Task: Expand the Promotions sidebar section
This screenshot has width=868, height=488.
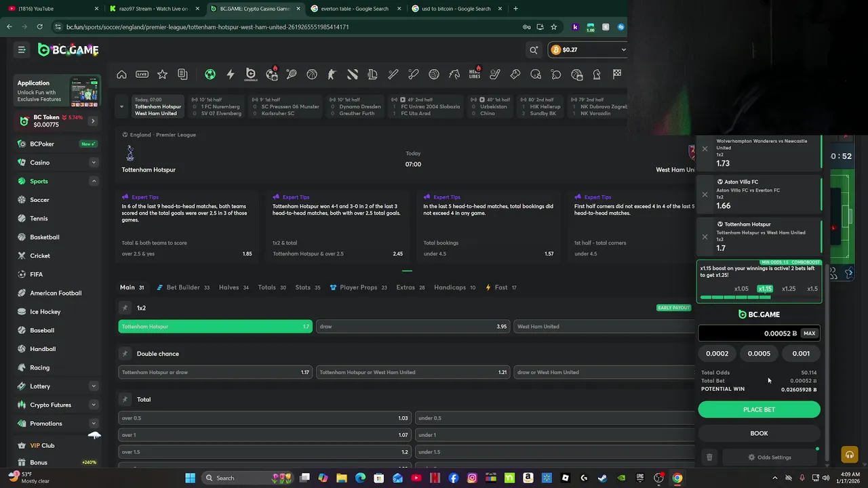Action: tap(94, 424)
